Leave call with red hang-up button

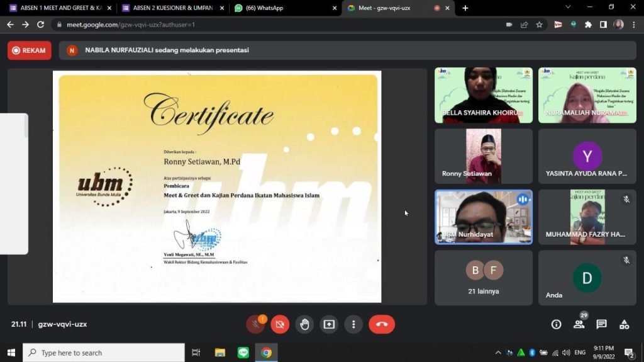pyautogui.click(x=382, y=324)
